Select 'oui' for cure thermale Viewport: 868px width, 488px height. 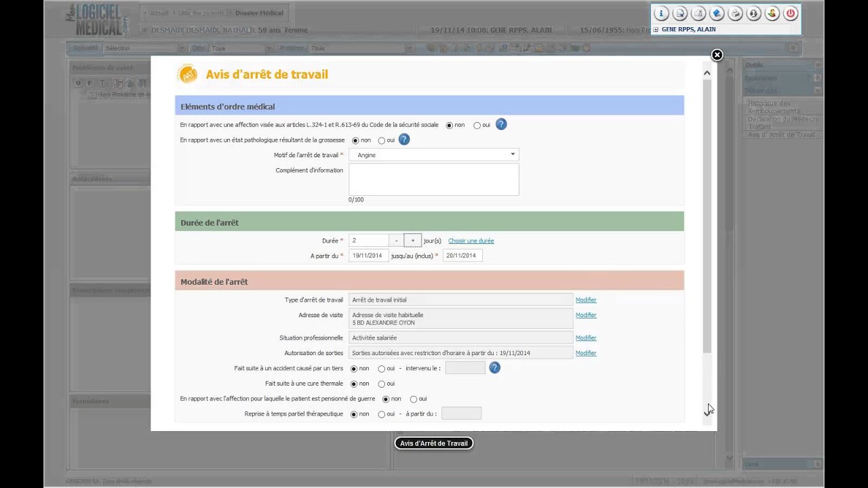point(381,384)
